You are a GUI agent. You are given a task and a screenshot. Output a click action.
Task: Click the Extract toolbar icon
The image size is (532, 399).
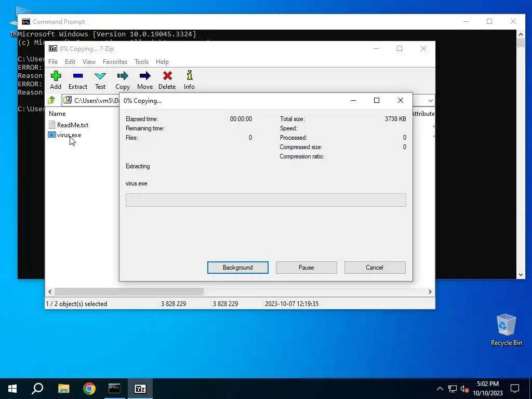tap(78, 79)
